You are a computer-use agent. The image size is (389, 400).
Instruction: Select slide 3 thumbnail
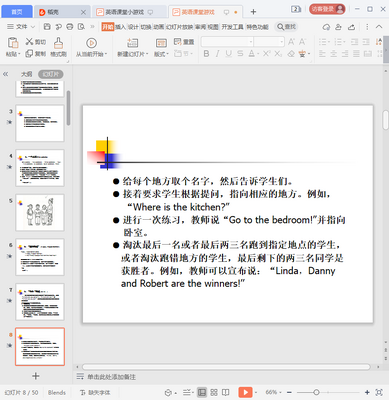[x=40, y=123]
